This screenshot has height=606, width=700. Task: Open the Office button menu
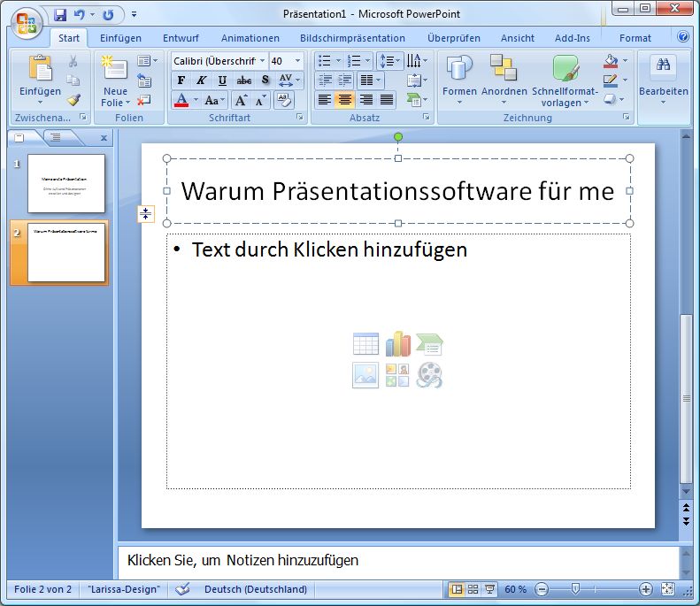[27, 23]
